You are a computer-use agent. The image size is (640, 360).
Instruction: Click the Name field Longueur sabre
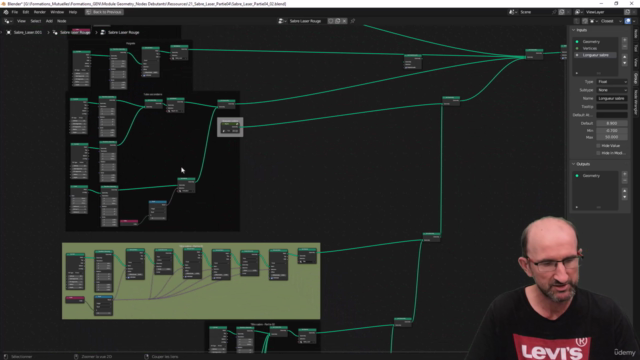pyautogui.click(x=612, y=98)
